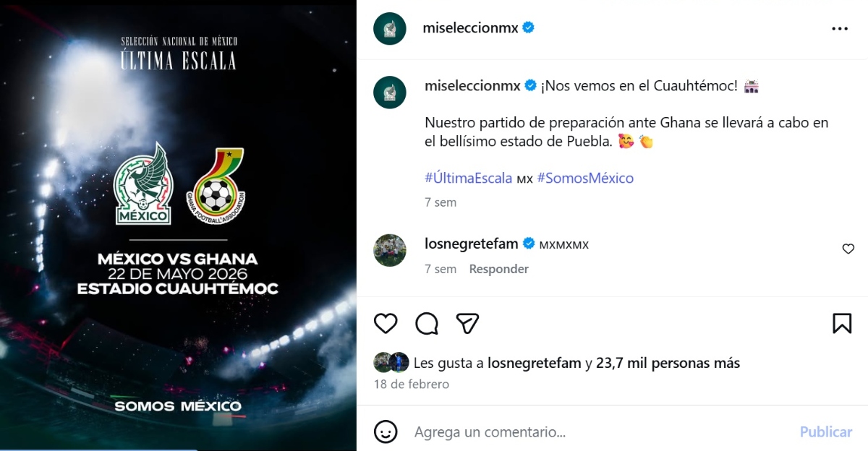Click the verified badge next to miseleccionmx
Viewport: 868px width, 451px height.
click(529, 27)
